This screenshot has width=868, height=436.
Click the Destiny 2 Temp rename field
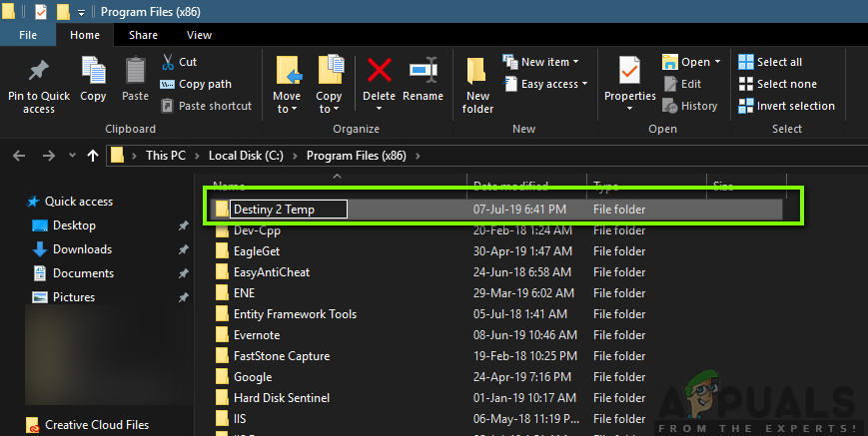pos(289,210)
